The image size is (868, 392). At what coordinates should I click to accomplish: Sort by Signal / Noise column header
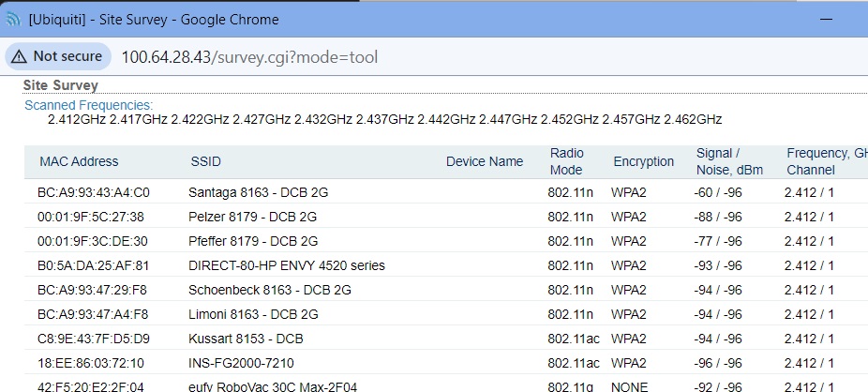(729, 161)
